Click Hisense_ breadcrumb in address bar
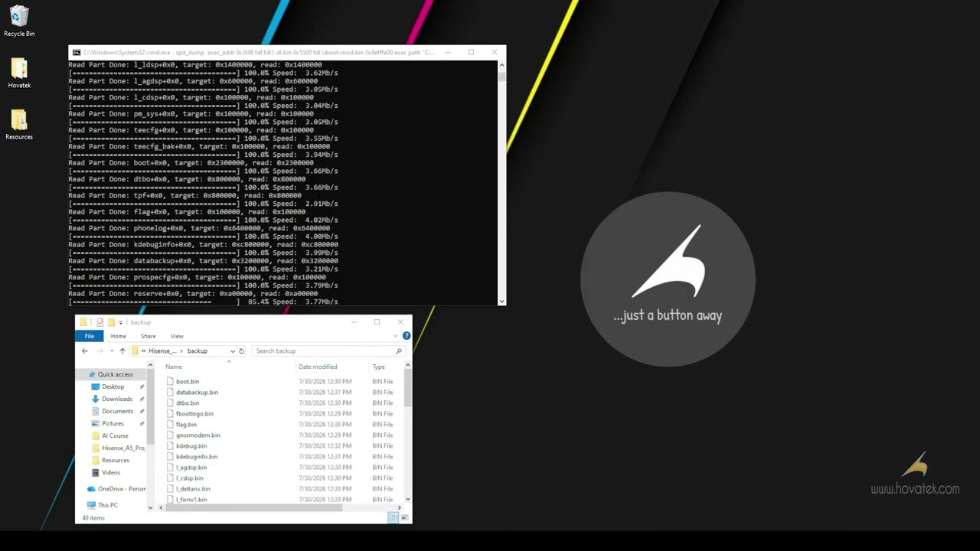This screenshot has width=980, height=551. pos(162,351)
